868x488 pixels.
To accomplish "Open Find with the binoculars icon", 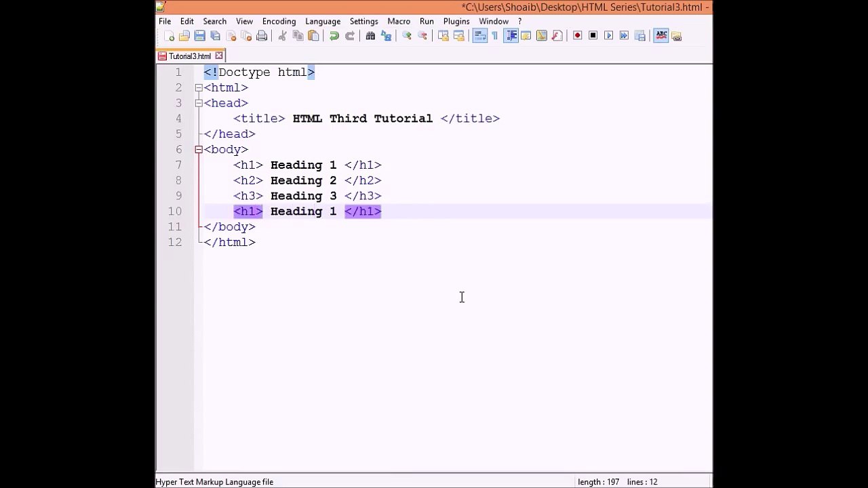I will coord(370,36).
